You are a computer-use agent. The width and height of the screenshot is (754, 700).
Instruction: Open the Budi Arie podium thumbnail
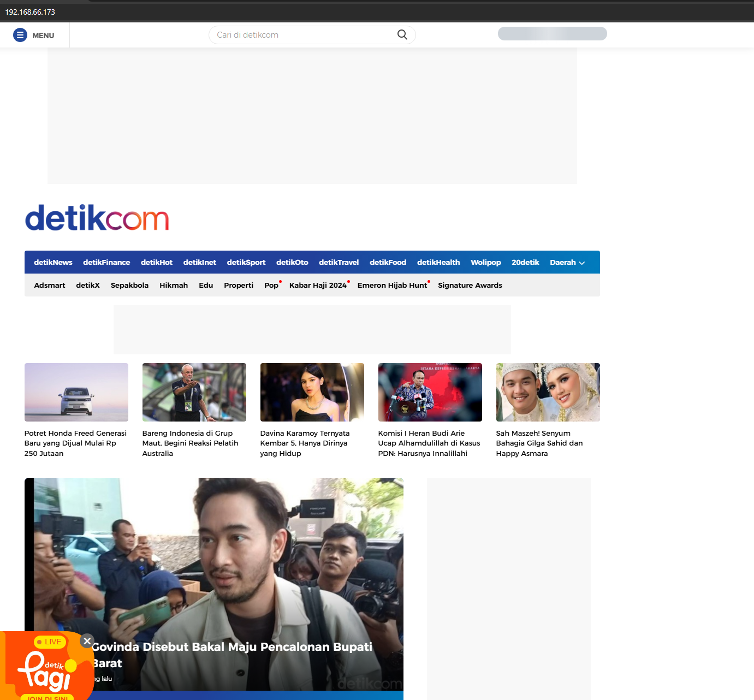(430, 392)
